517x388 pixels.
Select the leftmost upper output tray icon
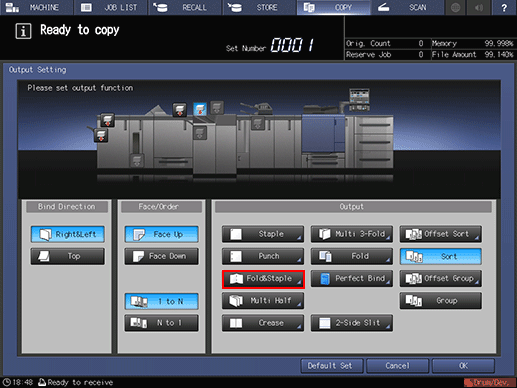[x=107, y=120]
